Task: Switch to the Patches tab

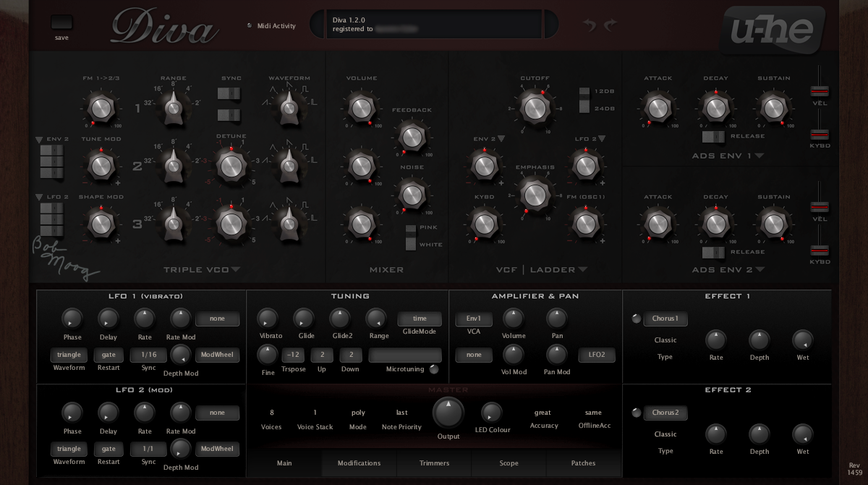Action: click(x=583, y=463)
